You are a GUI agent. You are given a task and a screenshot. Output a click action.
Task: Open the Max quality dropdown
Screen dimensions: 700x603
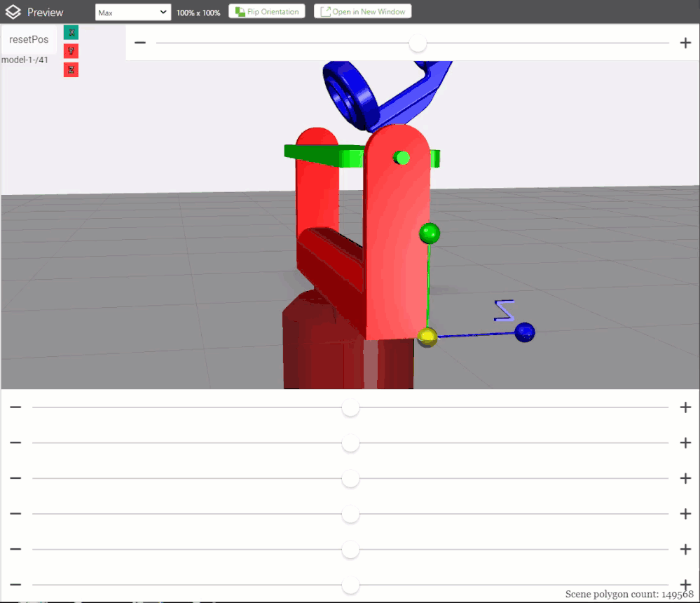coord(132,11)
